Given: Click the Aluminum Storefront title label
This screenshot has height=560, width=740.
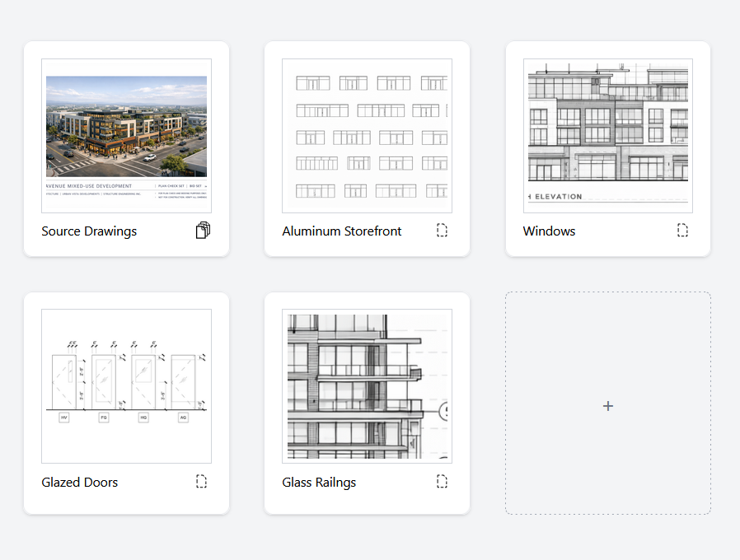Looking at the screenshot, I should tap(342, 231).
